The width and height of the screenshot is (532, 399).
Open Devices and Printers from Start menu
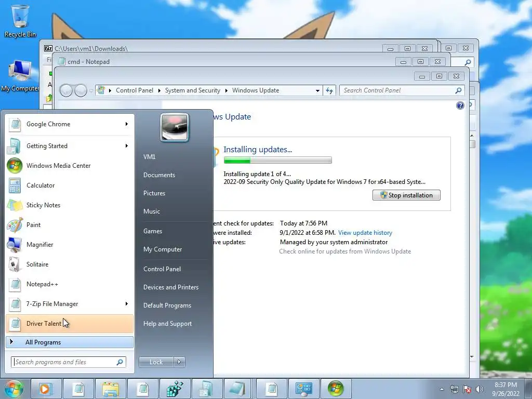[x=170, y=287]
